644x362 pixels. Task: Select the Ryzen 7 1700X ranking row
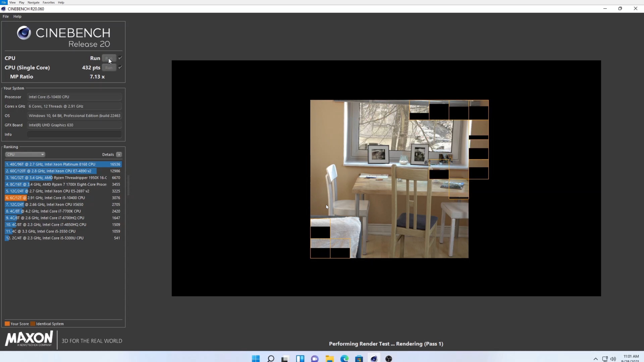63,184
